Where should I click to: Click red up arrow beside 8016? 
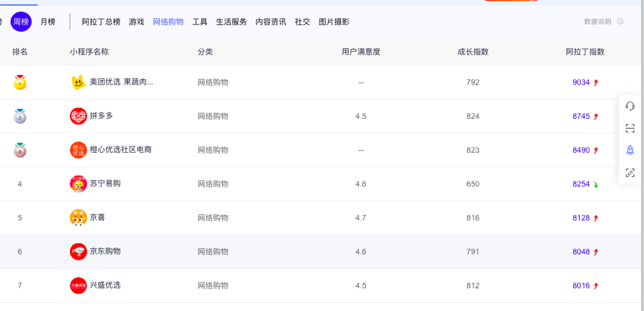(x=596, y=286)
